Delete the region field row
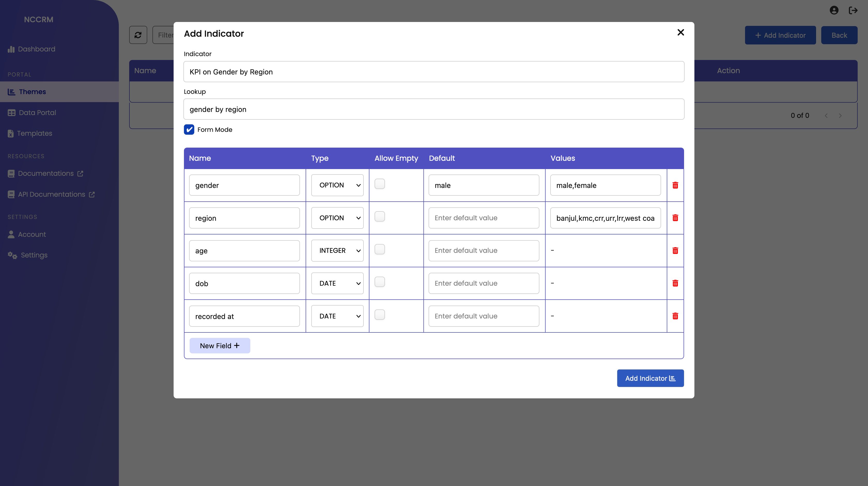This screenshot has height=486, width=868. [x=675, y=218]
